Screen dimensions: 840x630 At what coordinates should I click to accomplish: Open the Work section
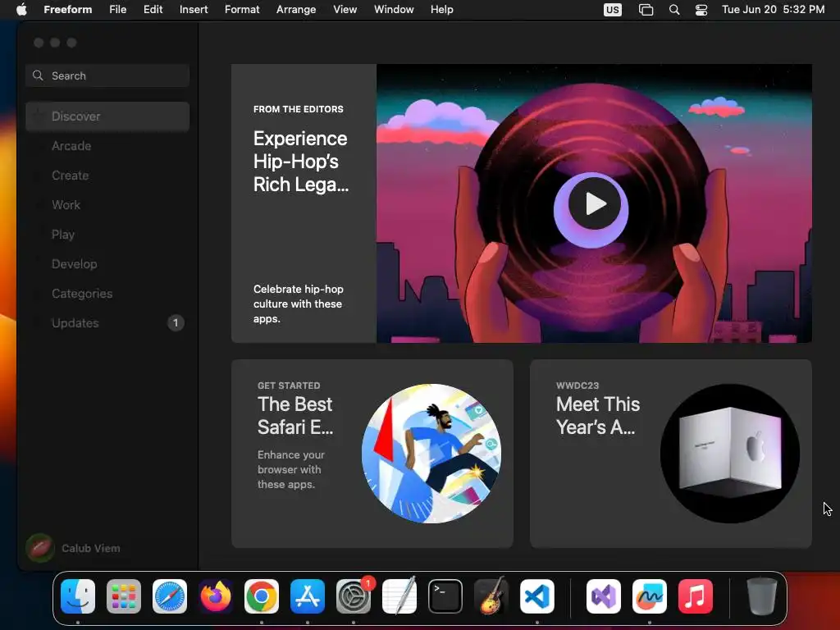point(107,204)
